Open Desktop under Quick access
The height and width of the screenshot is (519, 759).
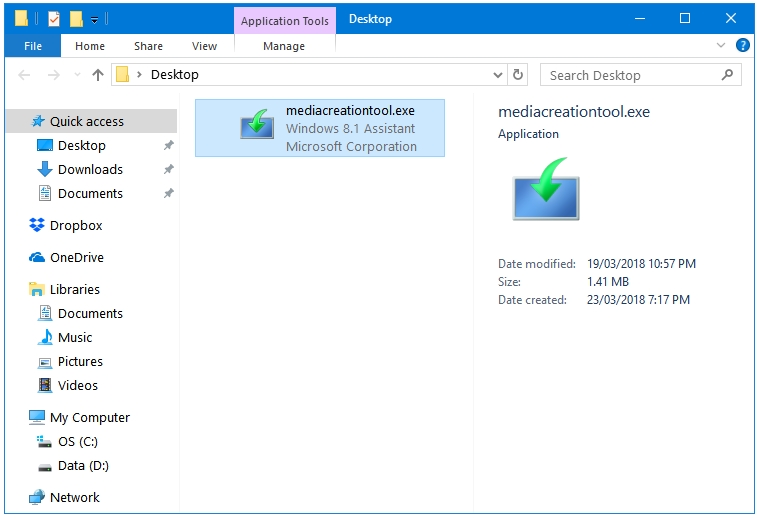point(81,145)
